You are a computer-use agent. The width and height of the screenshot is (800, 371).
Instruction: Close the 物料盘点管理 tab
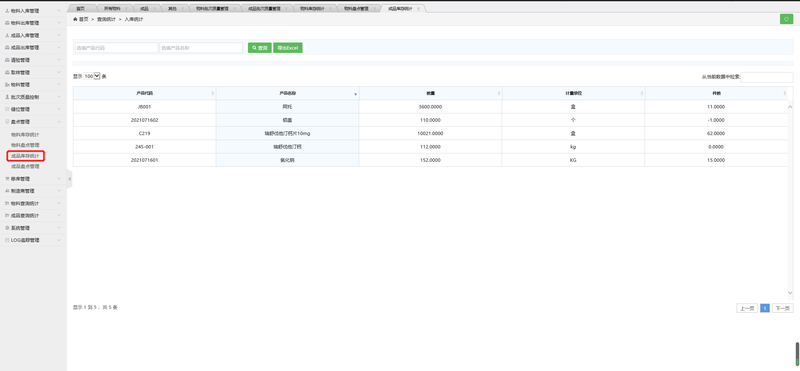pos(374,9)
